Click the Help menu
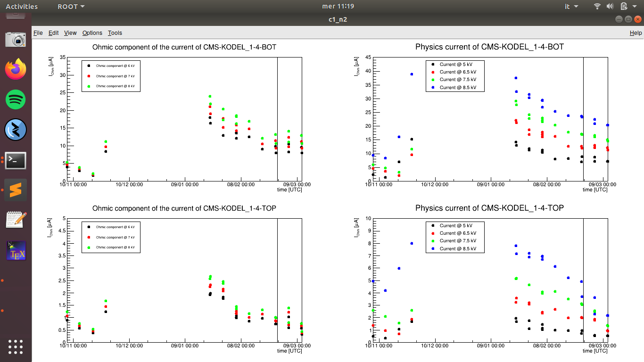 click(636, 33)
